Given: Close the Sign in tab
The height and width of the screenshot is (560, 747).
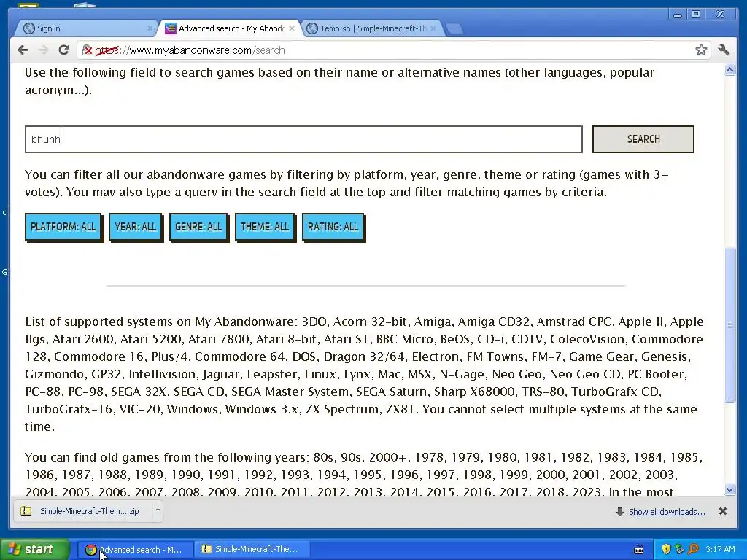Looking at the screenshot, I should pyautogui.click(x=150, y=28).
